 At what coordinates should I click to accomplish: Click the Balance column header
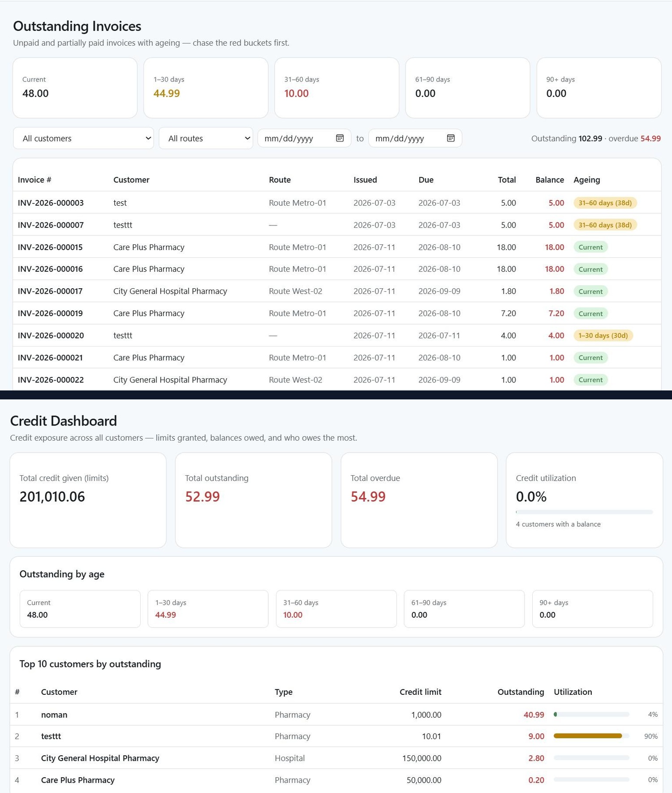click(550, 180)
